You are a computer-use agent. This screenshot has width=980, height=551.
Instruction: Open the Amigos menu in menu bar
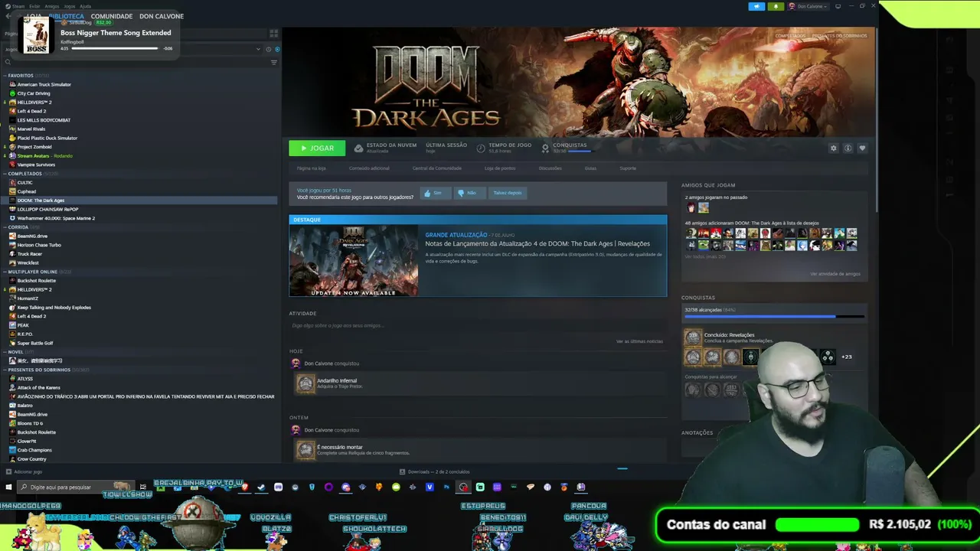click(x=51, y=6)
